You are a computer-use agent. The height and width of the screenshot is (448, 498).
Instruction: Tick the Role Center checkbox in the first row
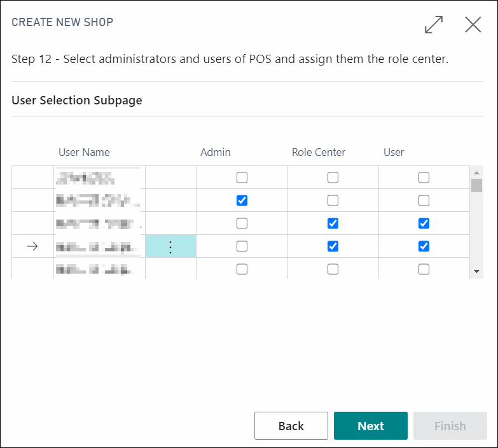333,178
